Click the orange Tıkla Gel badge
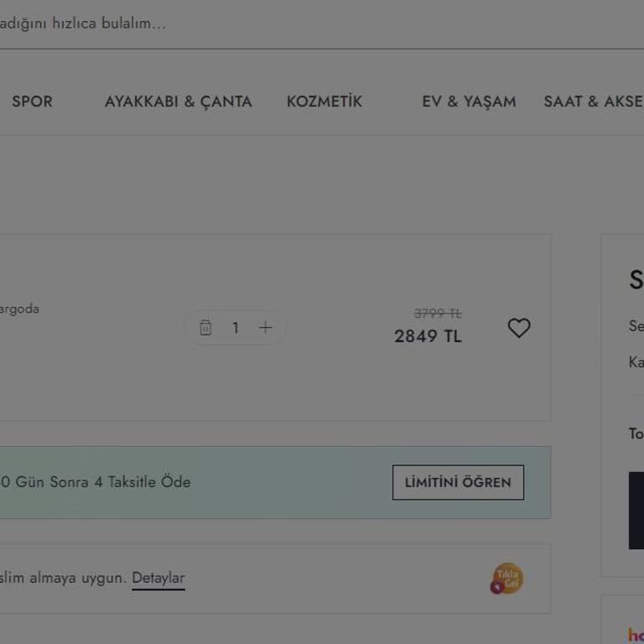This screenshot has height=644, width=644. click(x=507, y=578)
